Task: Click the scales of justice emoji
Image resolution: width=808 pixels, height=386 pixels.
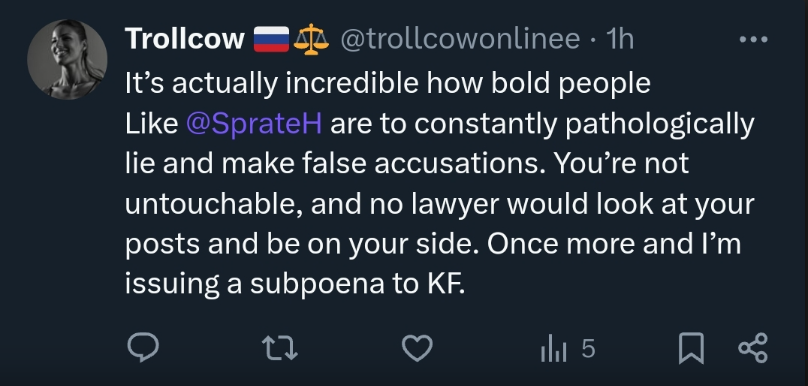Action: click(x=311, y=39)
